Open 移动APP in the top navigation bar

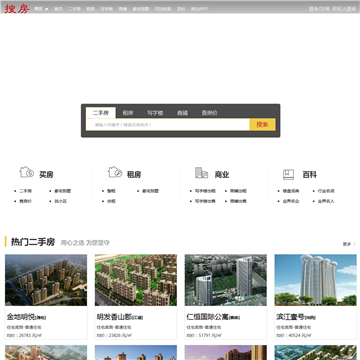click(199, 9)
